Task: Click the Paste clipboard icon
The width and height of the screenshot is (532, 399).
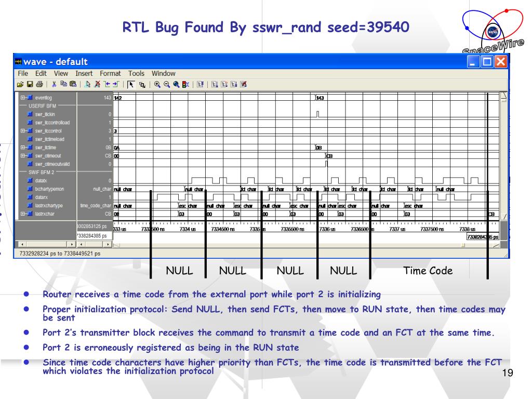Action: pos(73,84)
